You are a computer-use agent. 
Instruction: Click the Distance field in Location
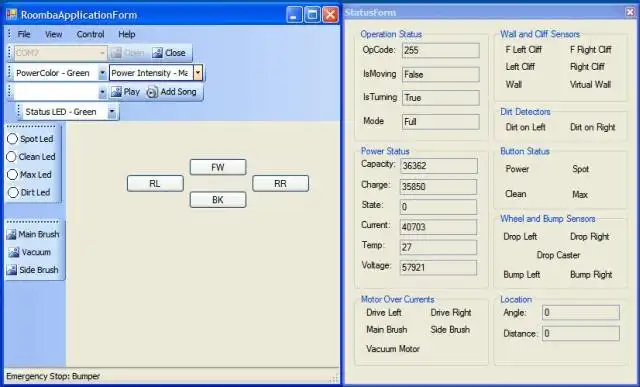(x=581, y=334)
